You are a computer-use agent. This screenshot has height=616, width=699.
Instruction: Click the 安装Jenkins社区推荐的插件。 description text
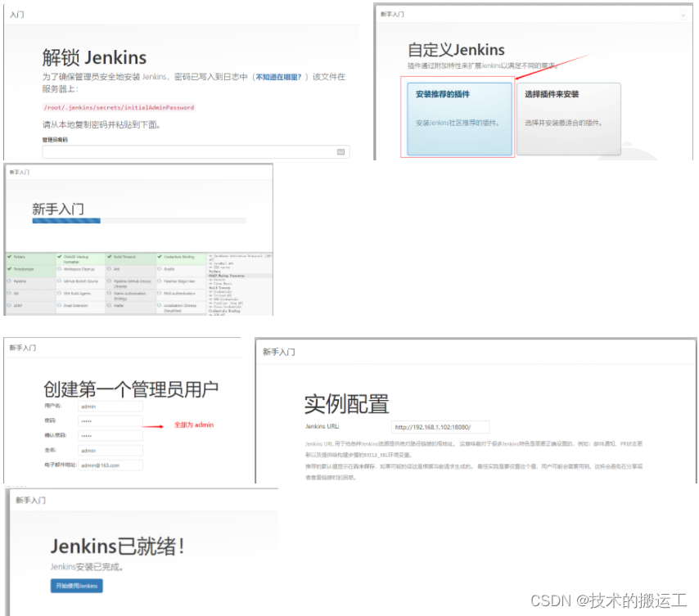[x=458, y=123]
